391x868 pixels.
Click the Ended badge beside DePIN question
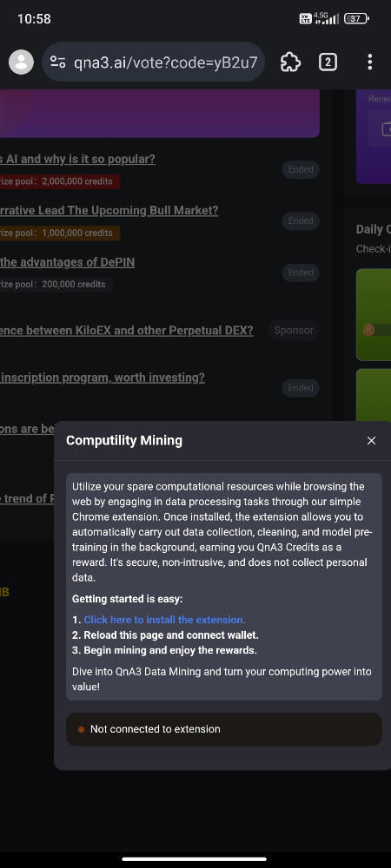(301, 273)
